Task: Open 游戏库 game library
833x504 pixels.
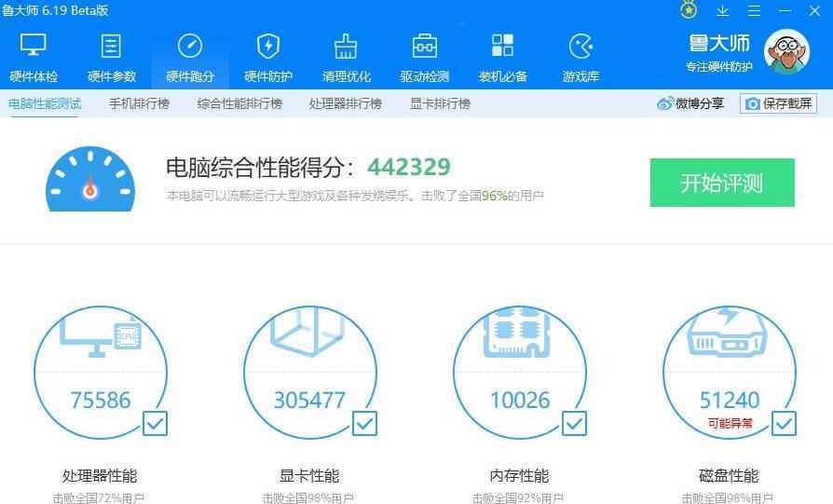Action: 580,58
